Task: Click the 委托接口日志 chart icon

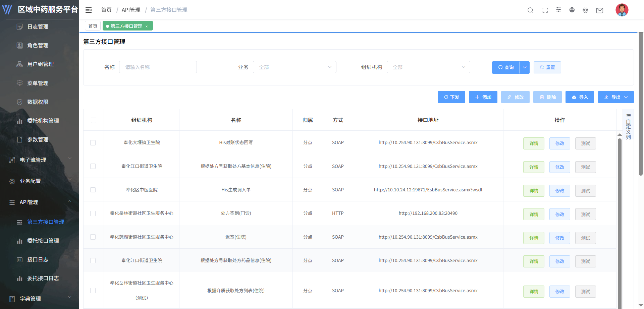Action: 20,279
